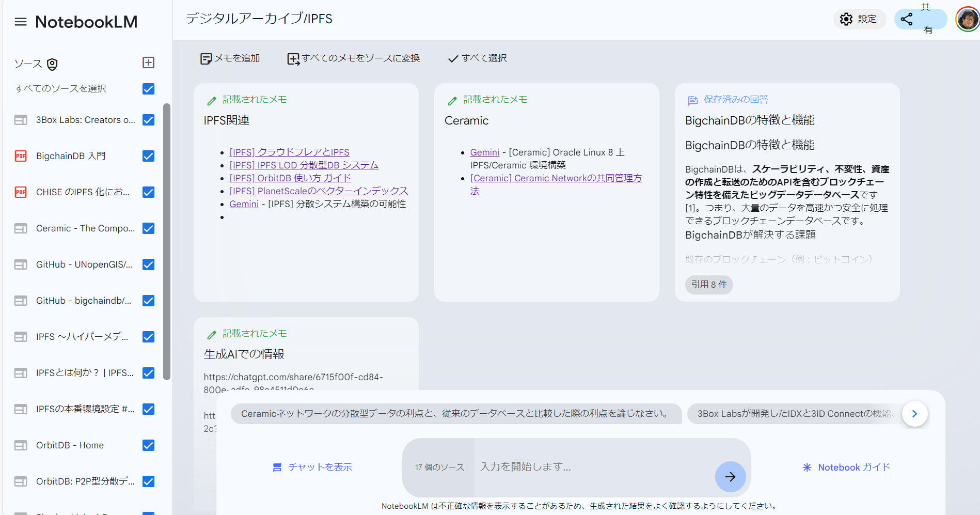Click the send arrow in the chat bar

click(x=730, y=477)
